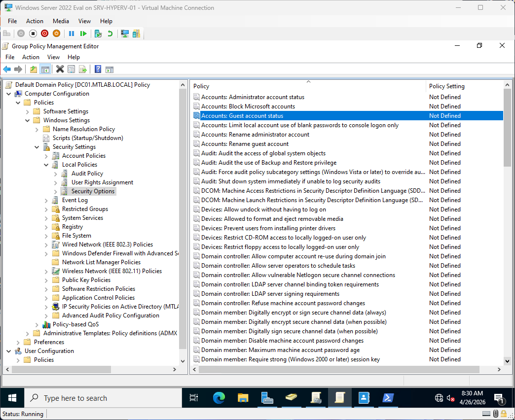This screenshot has height=420, width=515.
Task: Create a VM checkpoint
Action: pyautogui.click(x=98, y=34)
